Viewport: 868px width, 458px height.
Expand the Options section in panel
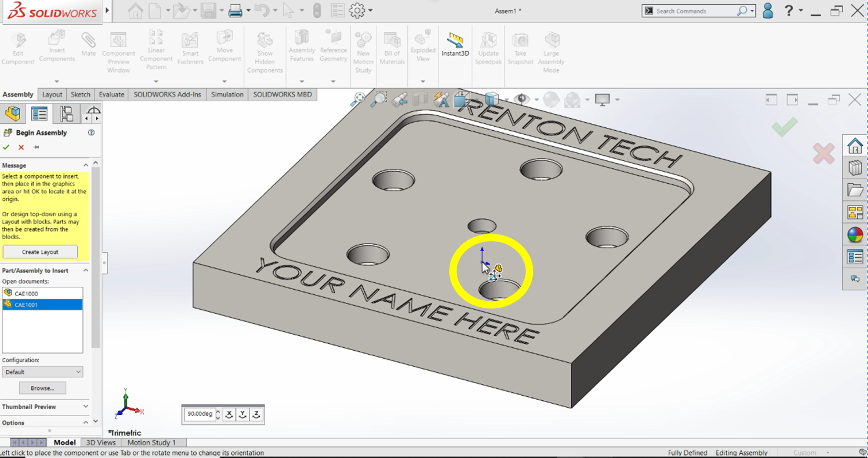tap(86, 422)
